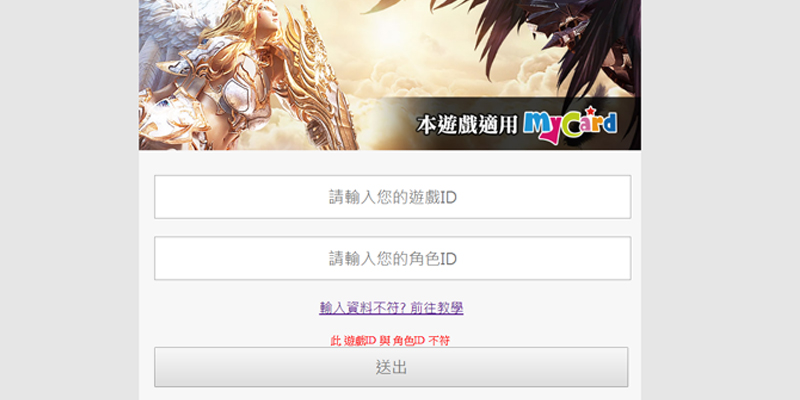Click the golden ornate shield in the banner

tap(319, 87)
